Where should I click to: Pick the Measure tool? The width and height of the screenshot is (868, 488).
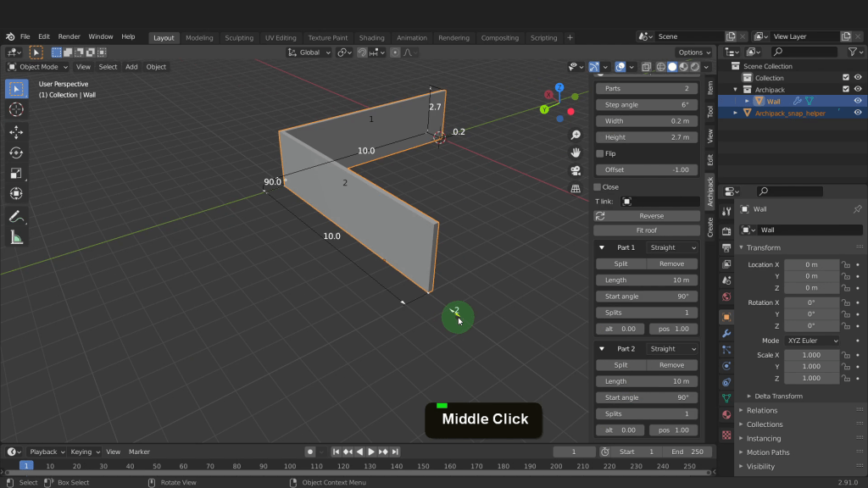[x=16, y=238]
